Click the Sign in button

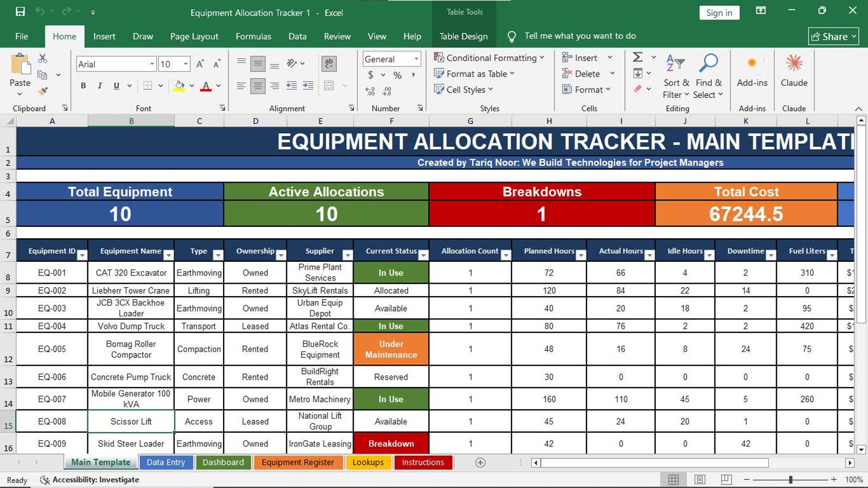click(x=719, y=13)
